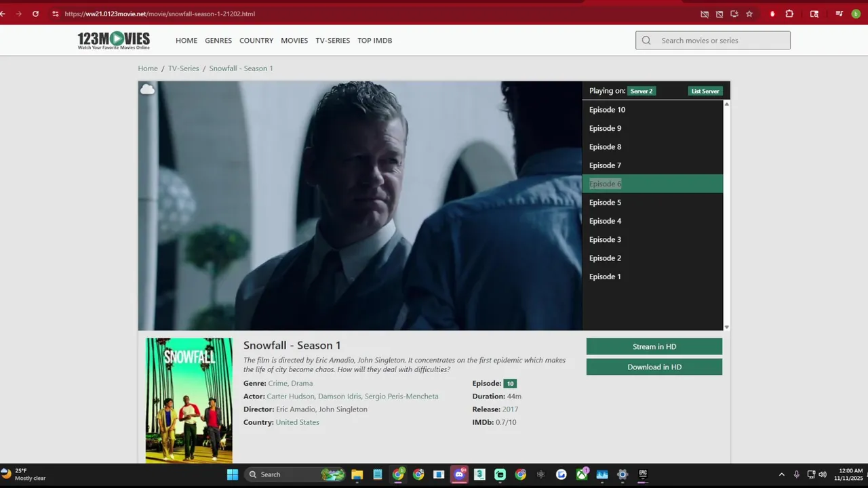Play Episode 5
The width and height of the screenshot is (868, 488).
(x=652, y=203)
